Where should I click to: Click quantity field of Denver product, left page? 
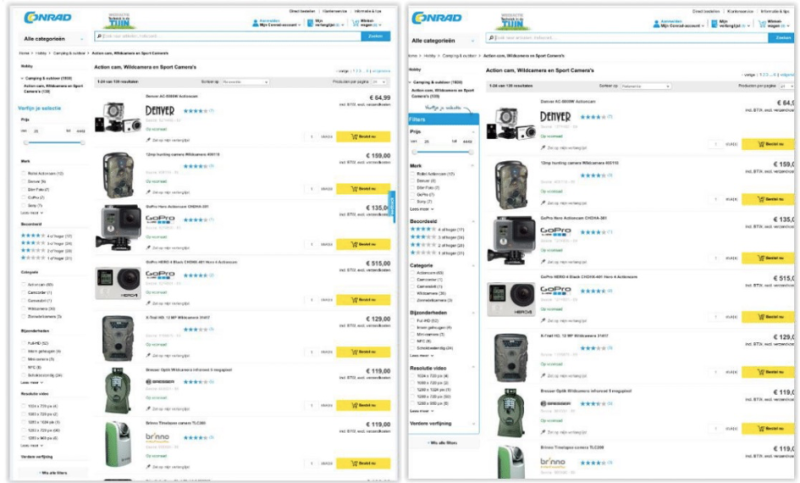(x=312, y=137)
